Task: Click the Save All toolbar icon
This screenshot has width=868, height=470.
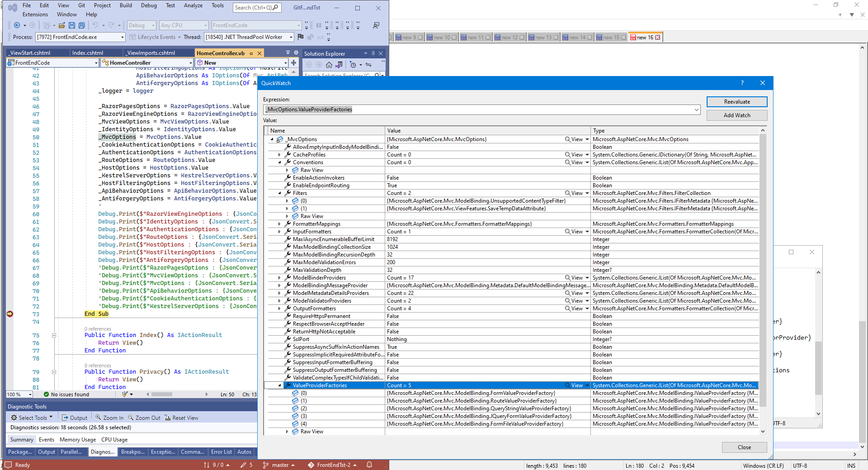Action: point(82,25)
